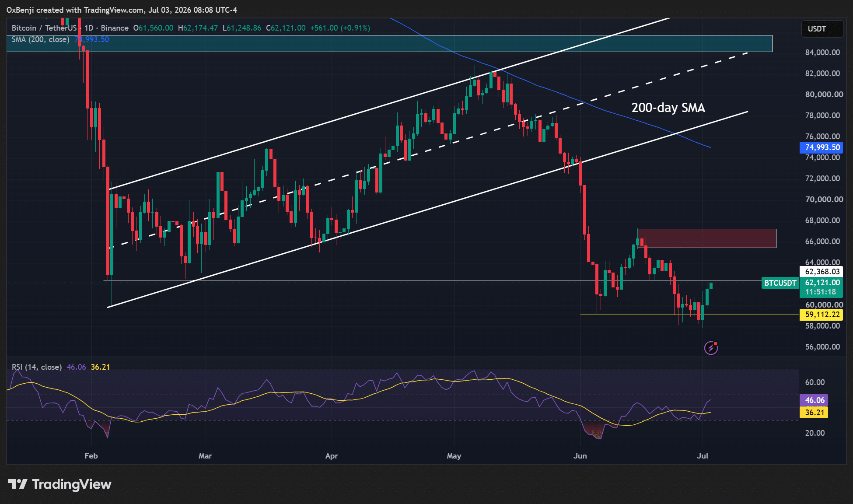Click the BTCUSDT current price tag

(780, 283)
